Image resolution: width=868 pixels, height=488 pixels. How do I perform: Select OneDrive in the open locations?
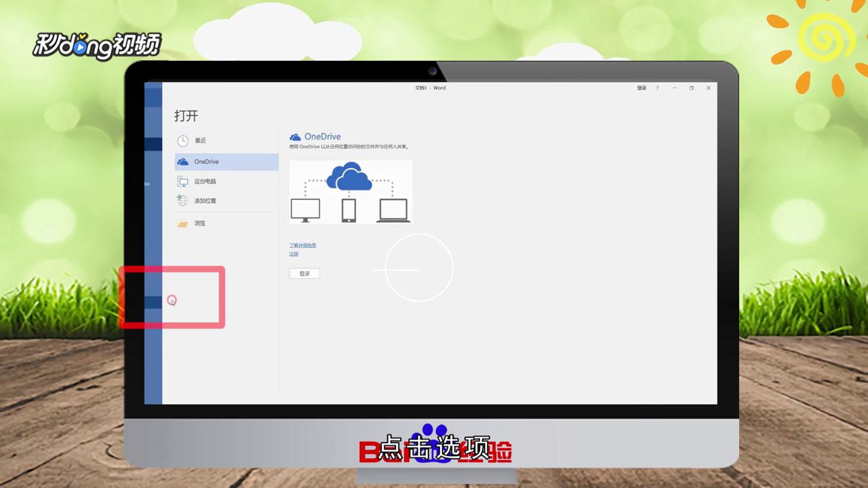tap(226, 161)
